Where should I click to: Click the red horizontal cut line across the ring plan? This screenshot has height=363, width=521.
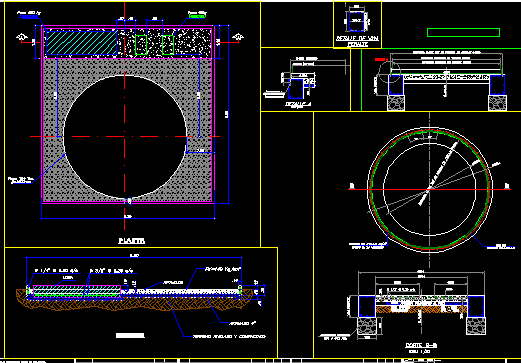click(430, 189)
